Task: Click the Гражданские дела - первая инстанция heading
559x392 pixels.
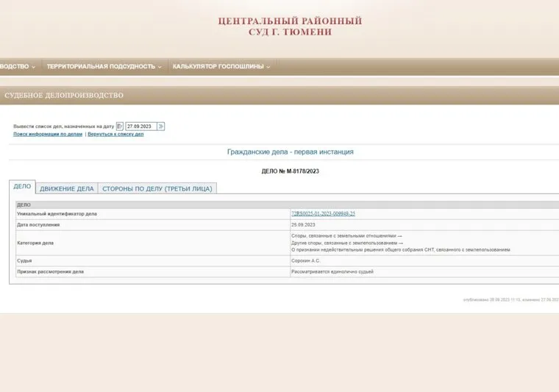Action: point(290,152)
